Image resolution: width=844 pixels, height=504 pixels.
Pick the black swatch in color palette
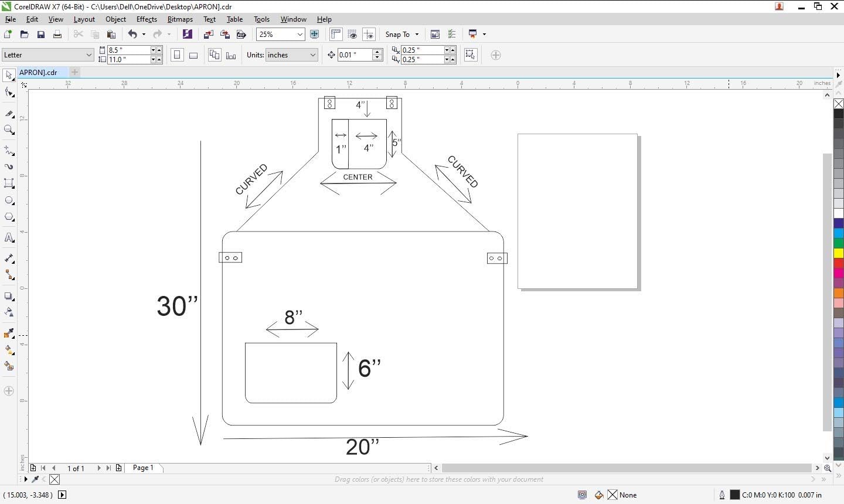pos(839,114)
